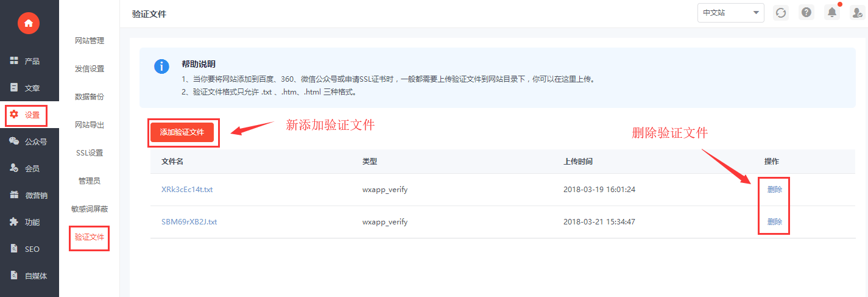
Task: Go to 数据备份 submenu item
Action: (x=90, y=97)
